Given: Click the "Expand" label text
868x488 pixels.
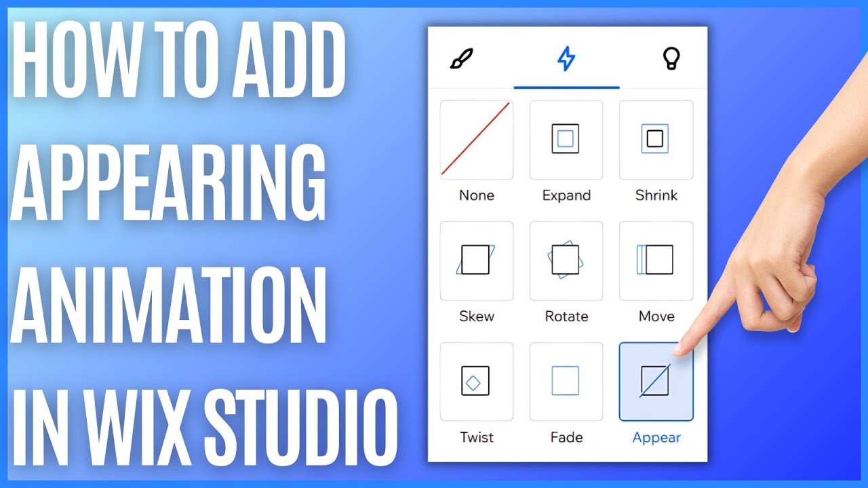Looking at the screenshot, I should pyautogui.click(x=566, y=196).
